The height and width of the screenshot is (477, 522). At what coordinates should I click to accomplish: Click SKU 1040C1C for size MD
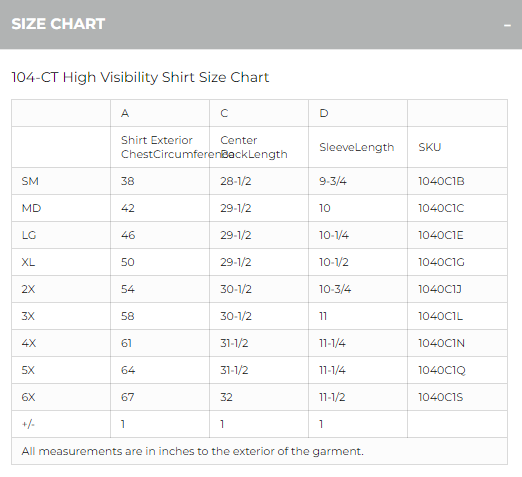[x=441, y=208]
